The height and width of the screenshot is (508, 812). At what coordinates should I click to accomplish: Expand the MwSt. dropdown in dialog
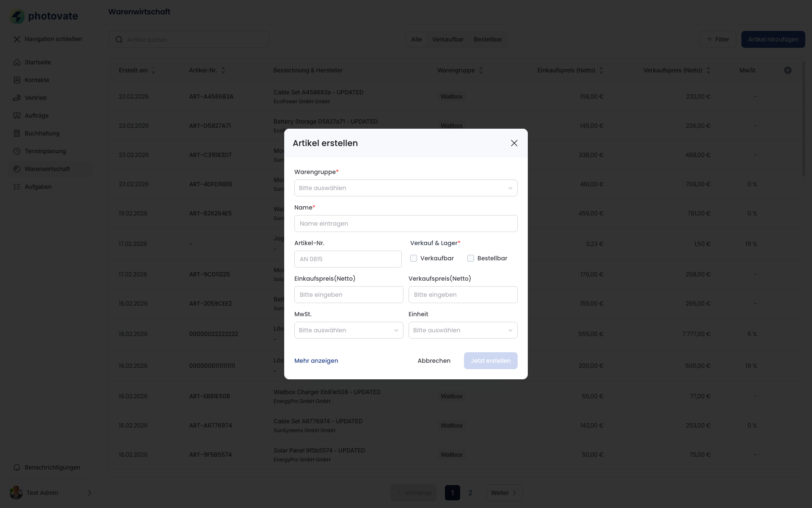click(x=348, y=330)
